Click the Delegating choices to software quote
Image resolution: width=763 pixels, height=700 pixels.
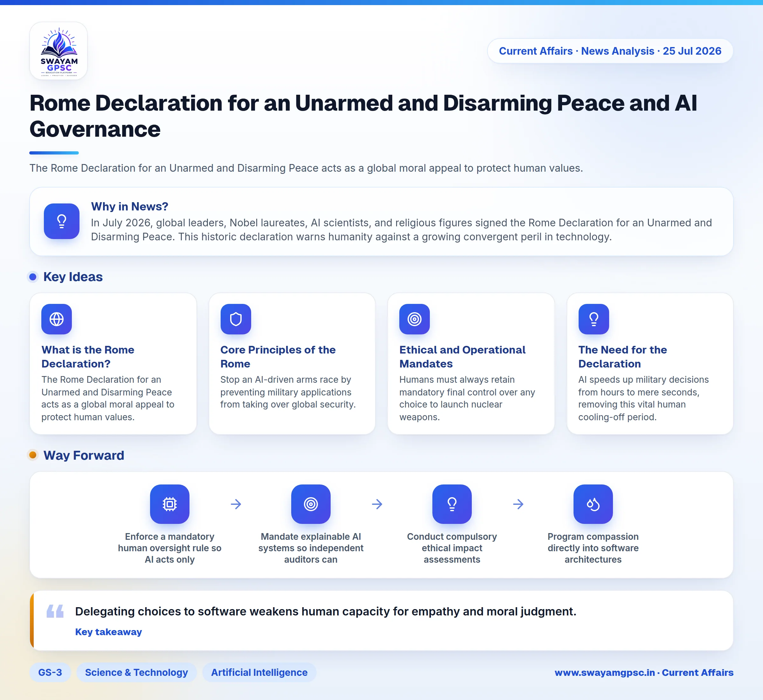(x=326, y=611)
